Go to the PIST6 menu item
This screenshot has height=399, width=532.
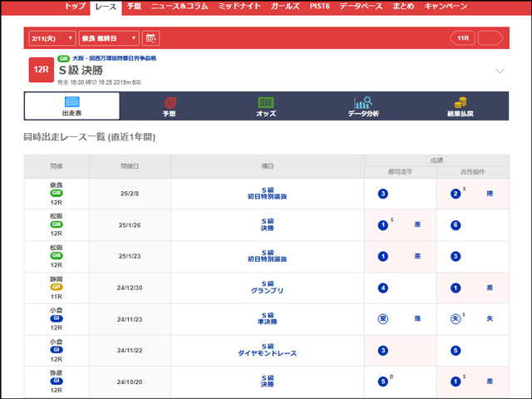(x=321, y=6)
